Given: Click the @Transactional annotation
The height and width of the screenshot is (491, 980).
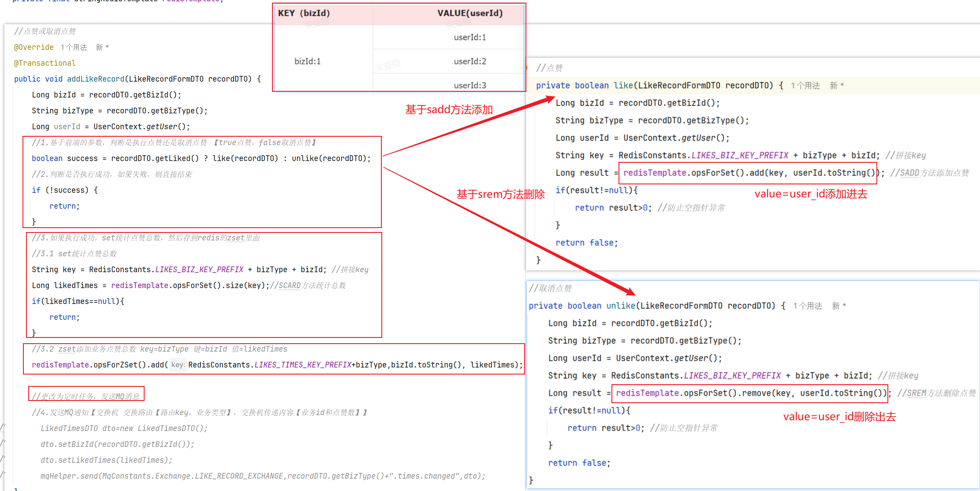Looking at the screenshot, I should coord(45,63).
